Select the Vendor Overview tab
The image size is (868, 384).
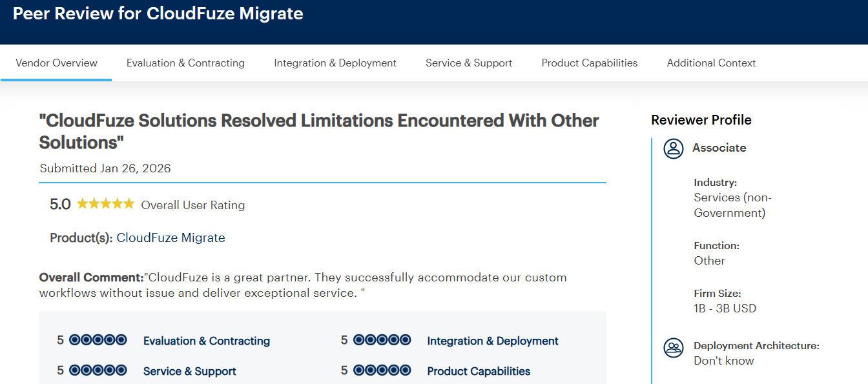(56, 63)
